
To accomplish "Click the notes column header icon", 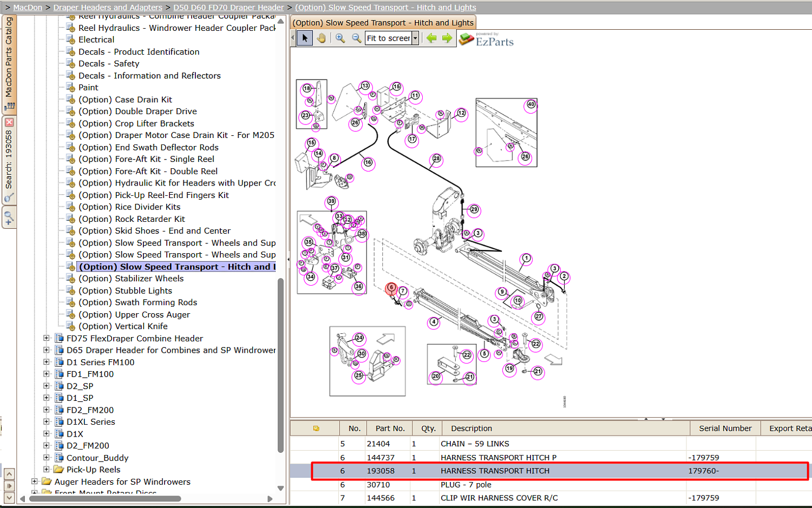I will point(316,428).
